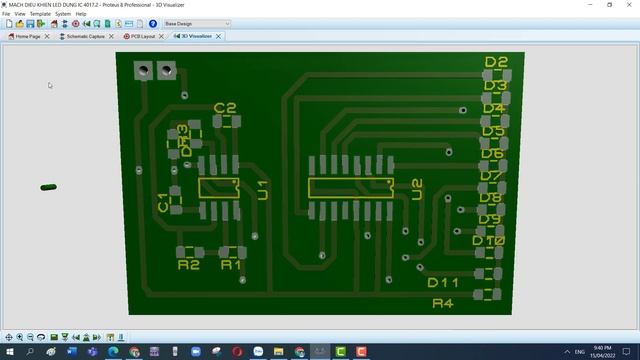Viewport: 640px width, 360px height.
Task: Open the Windows Start menu
Action: pos(9,351)
